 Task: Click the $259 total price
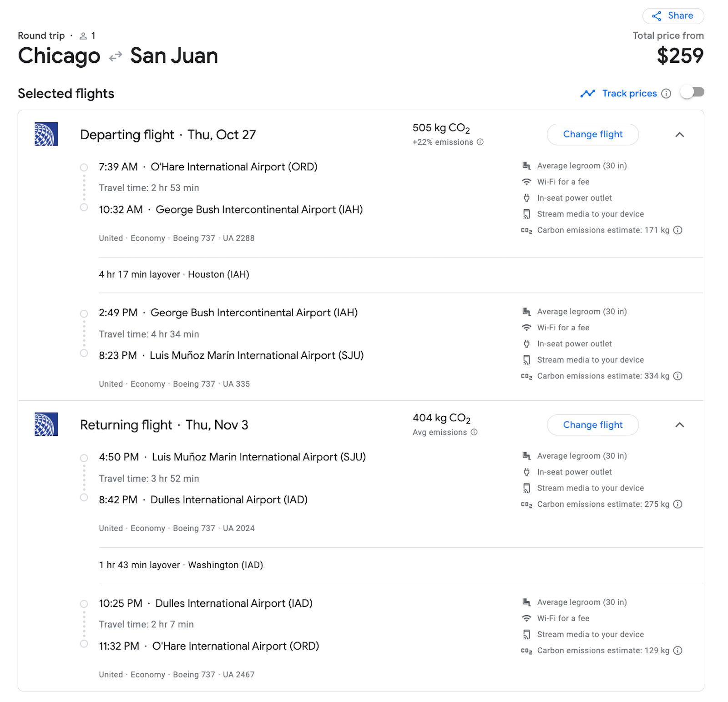(681, 56)
